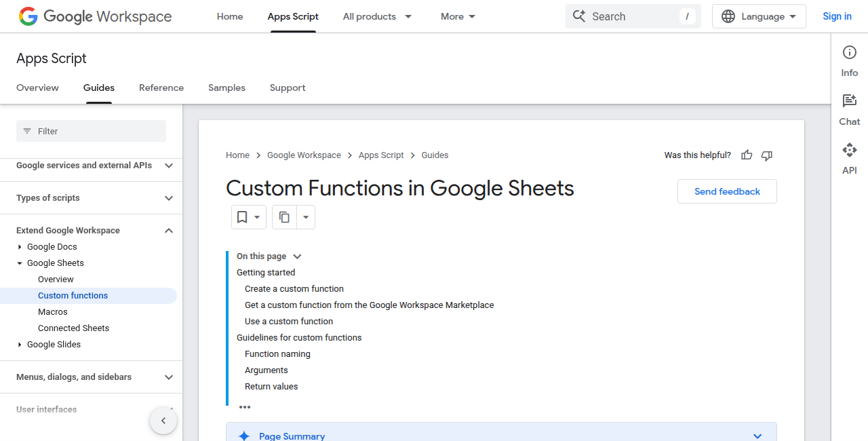Switch to the Overview tab
This screenshot has height=441, width=868.
[x=38, y=88]
